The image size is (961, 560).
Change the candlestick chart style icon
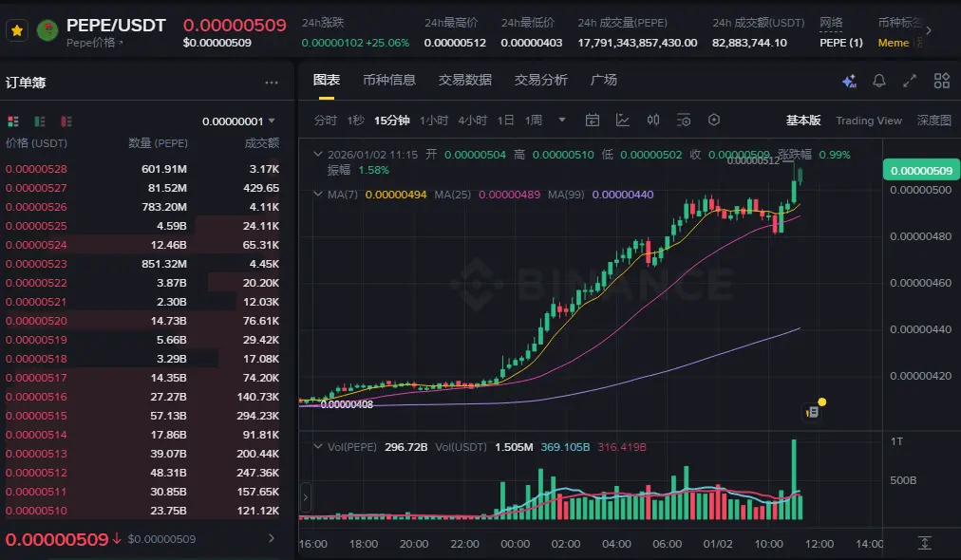(x=653, y=121)
